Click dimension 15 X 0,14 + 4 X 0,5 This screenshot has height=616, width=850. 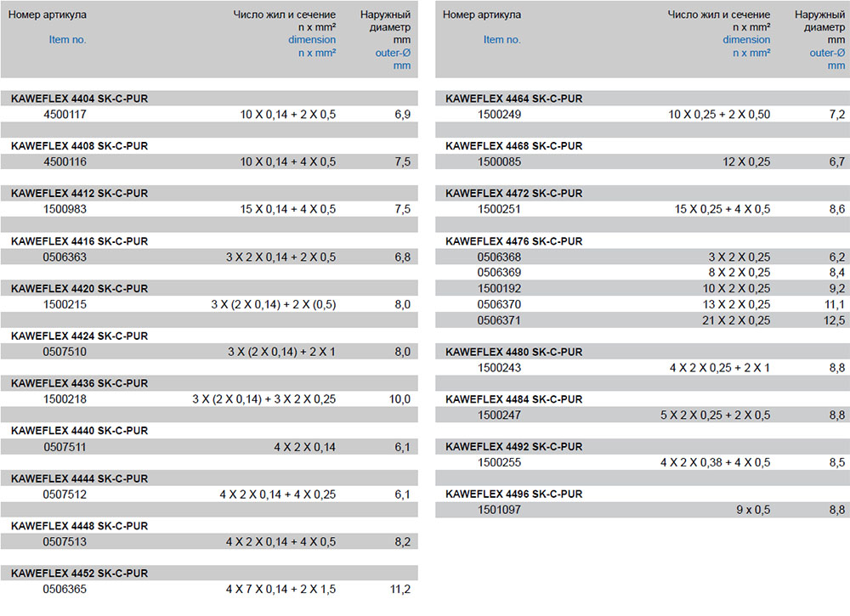(288, 209)
